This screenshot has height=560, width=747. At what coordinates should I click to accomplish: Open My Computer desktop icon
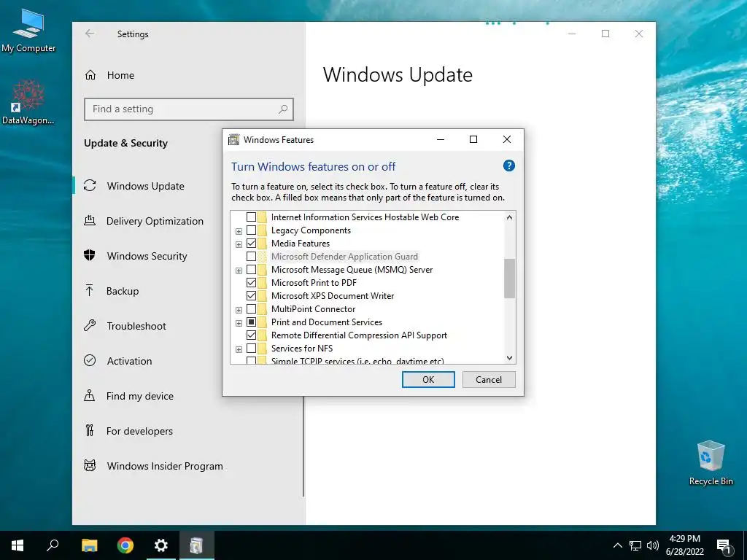click(x=28, y=31)
